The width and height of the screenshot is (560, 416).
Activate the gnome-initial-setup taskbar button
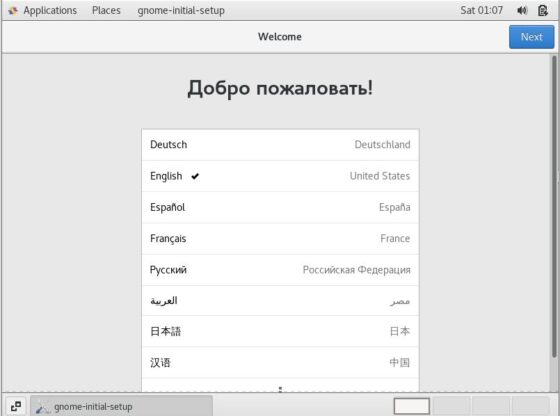click(x=121, y=406)
